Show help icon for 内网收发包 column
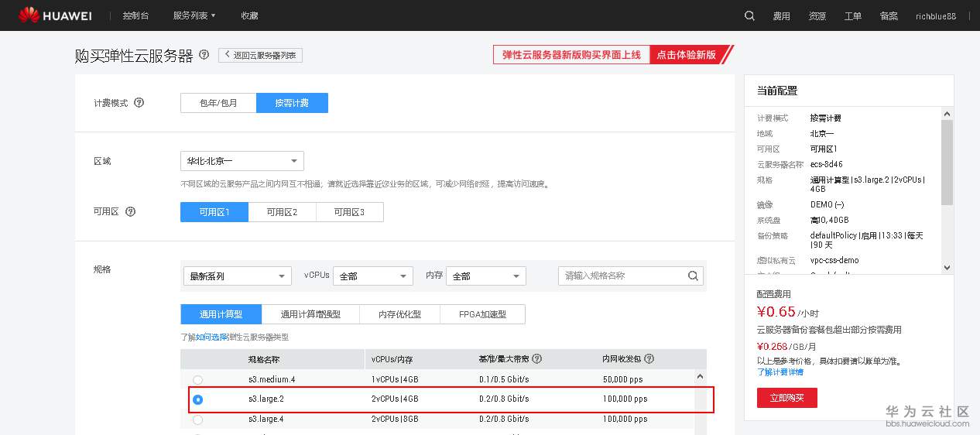The width and height of the screenshot is (980, 435). 649,359
